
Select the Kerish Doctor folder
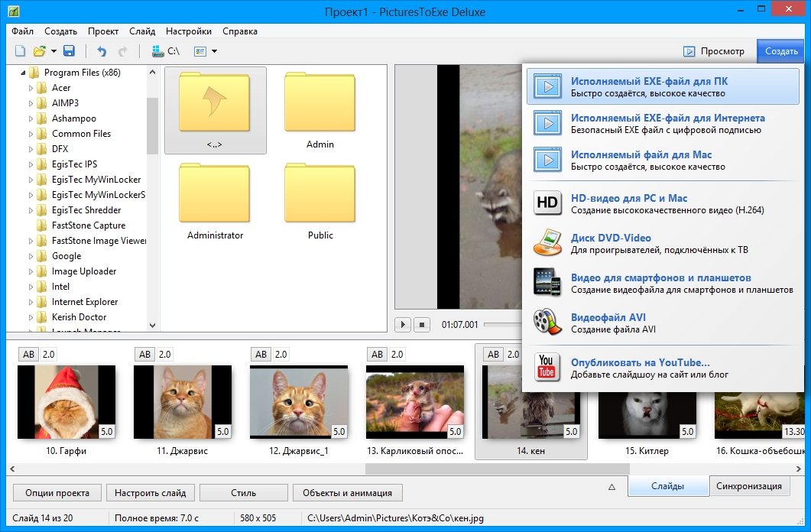point(79,317)
